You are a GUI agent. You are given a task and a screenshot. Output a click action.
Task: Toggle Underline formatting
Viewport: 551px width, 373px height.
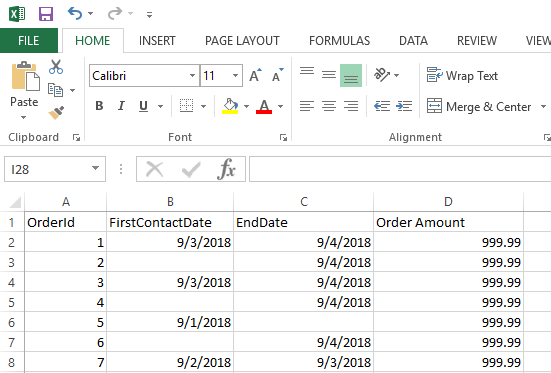143,106
